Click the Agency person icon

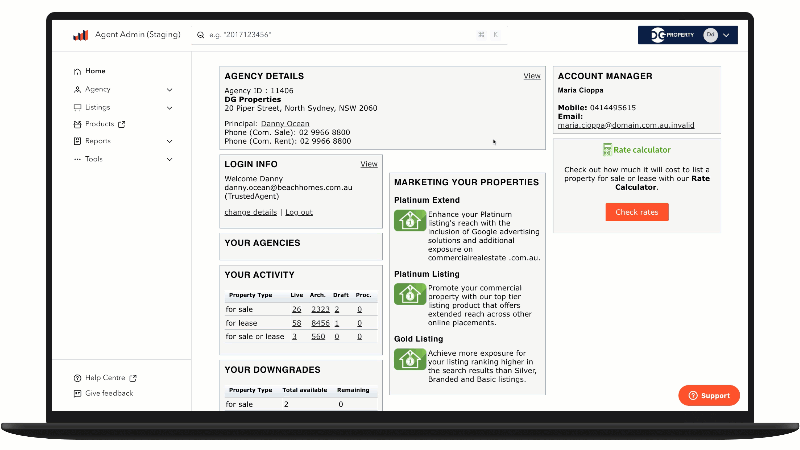(78, 89)
